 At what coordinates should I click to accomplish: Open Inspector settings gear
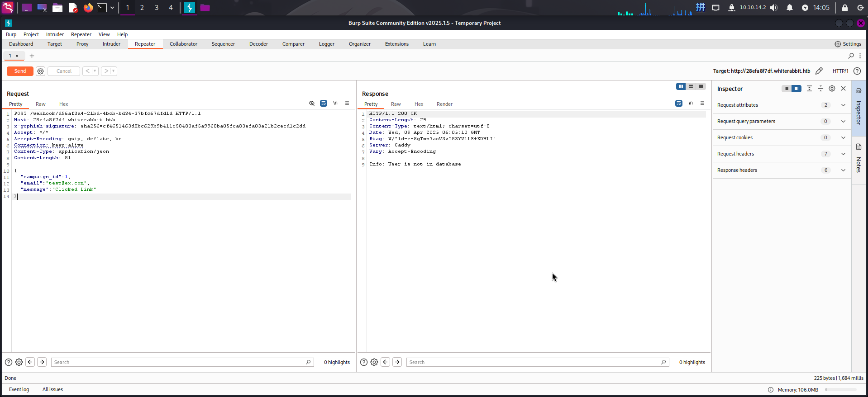coord(832,89)
